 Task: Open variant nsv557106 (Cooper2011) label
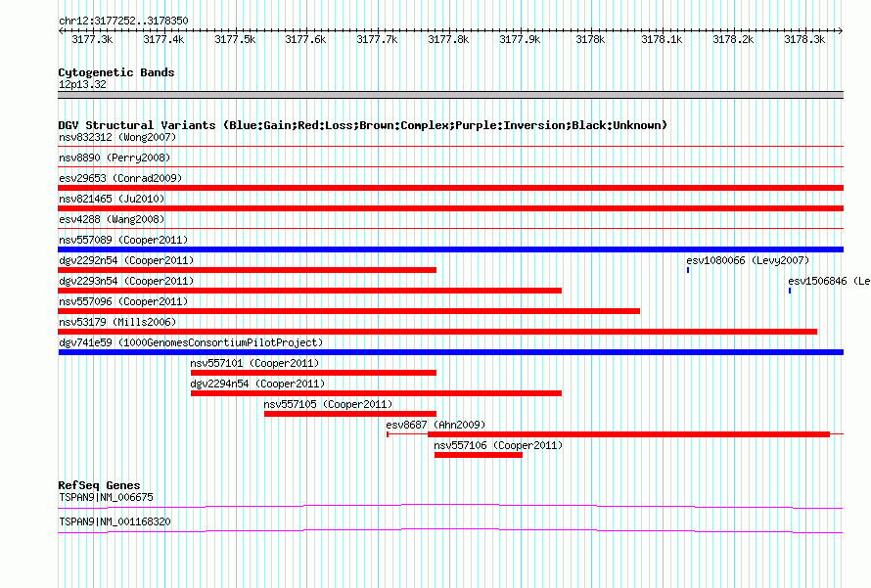tap(498, 445)
